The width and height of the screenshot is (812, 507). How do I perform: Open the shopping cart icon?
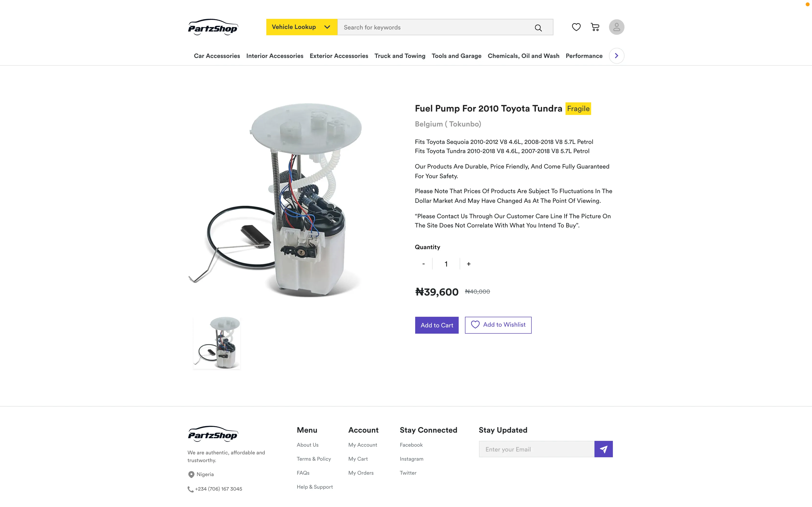coord(595,27)
